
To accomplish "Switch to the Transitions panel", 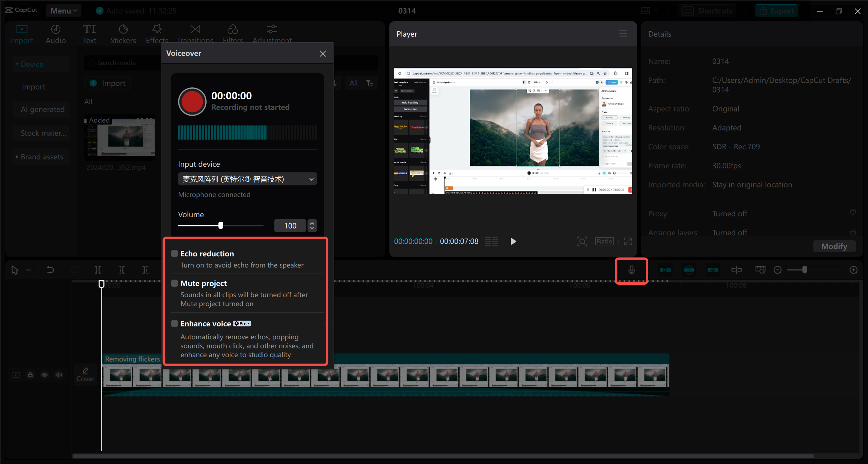I will 195,33.
